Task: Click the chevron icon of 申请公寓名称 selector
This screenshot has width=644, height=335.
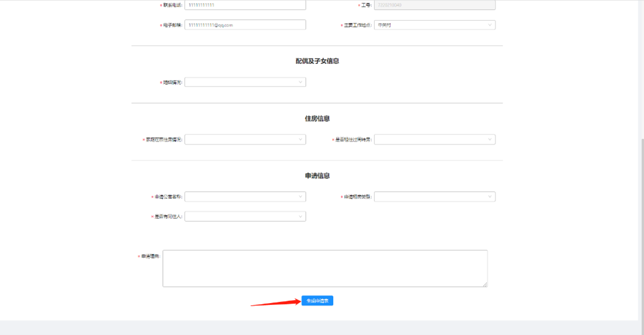Action: coord(300,197)
